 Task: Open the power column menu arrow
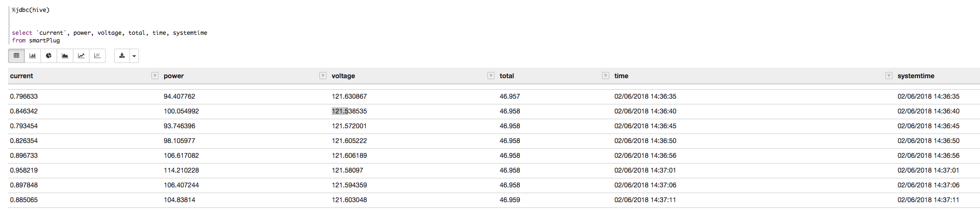(323, 76)
